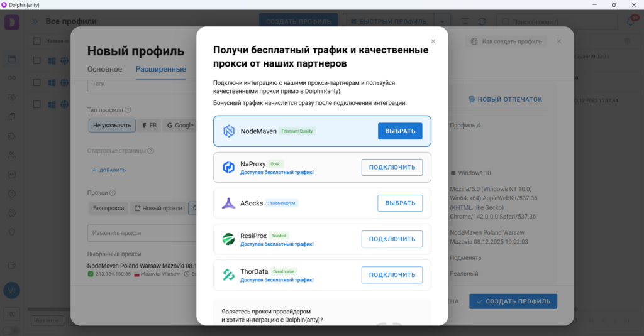This screenshot has width=644, height=336.
Task: Open the Как создать профиль guide
Action: (506, 41)
